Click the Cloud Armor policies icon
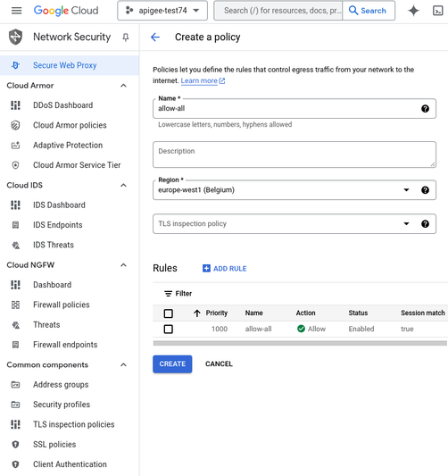Screen dimensions: 448x476 point(15,125)
